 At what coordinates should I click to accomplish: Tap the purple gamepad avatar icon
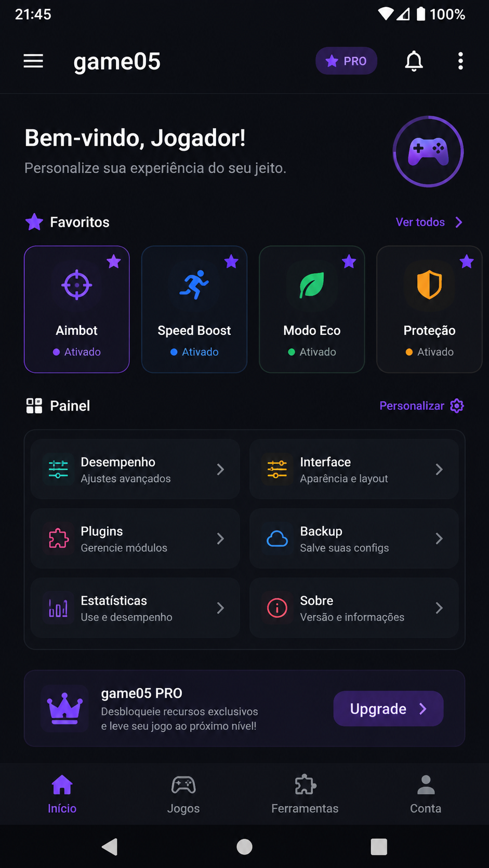[428, 152]
